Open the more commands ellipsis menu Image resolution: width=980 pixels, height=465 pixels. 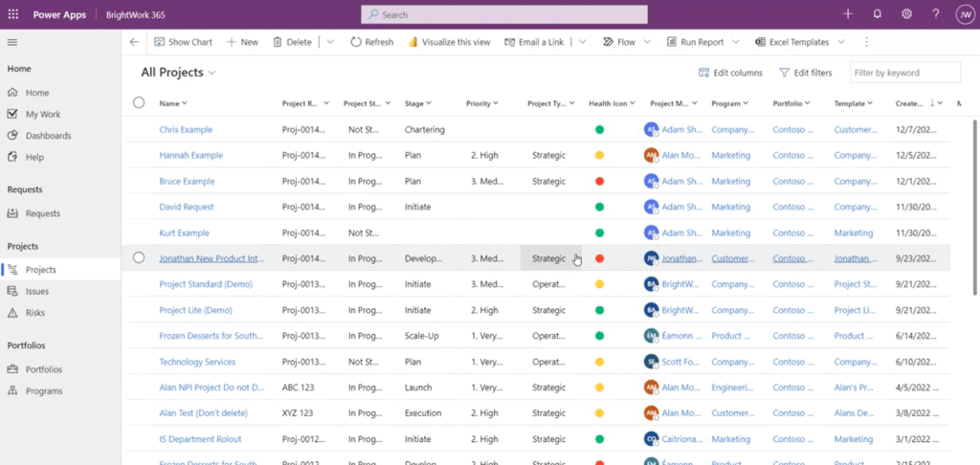click(x=866, y=42)
